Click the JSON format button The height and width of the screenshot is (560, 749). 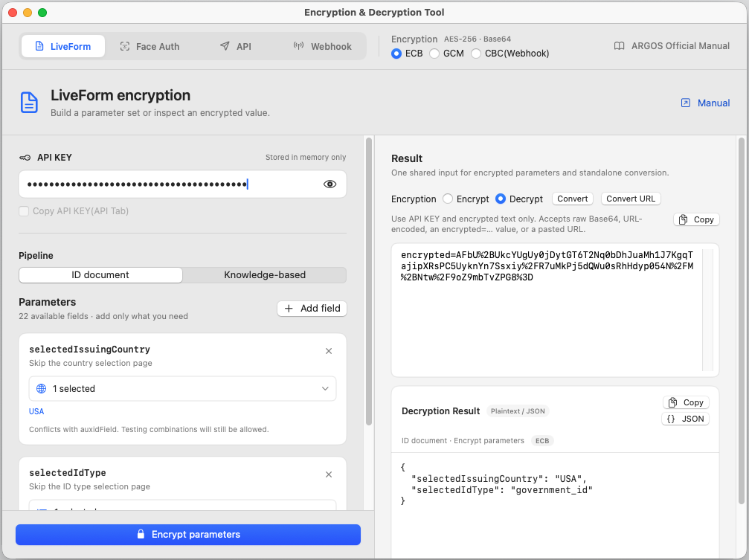(686, 419)
